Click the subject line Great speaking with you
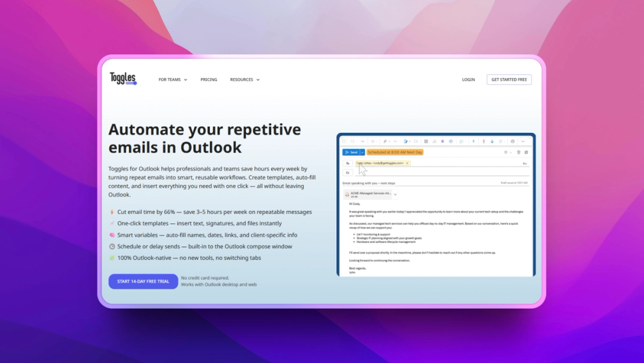The image size is (644, 363). point(369,183)
